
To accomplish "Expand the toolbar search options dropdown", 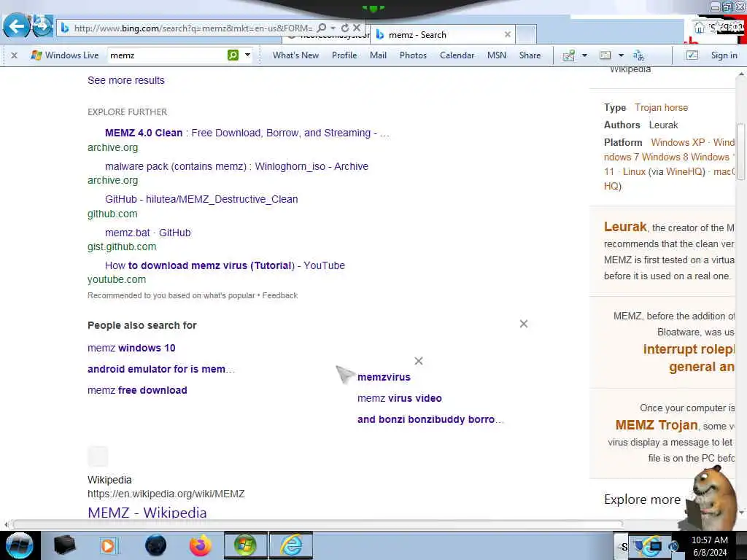I will point(248,55).
